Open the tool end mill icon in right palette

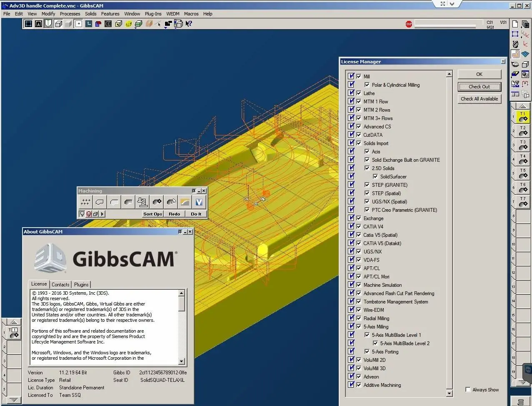click(515, 44)
